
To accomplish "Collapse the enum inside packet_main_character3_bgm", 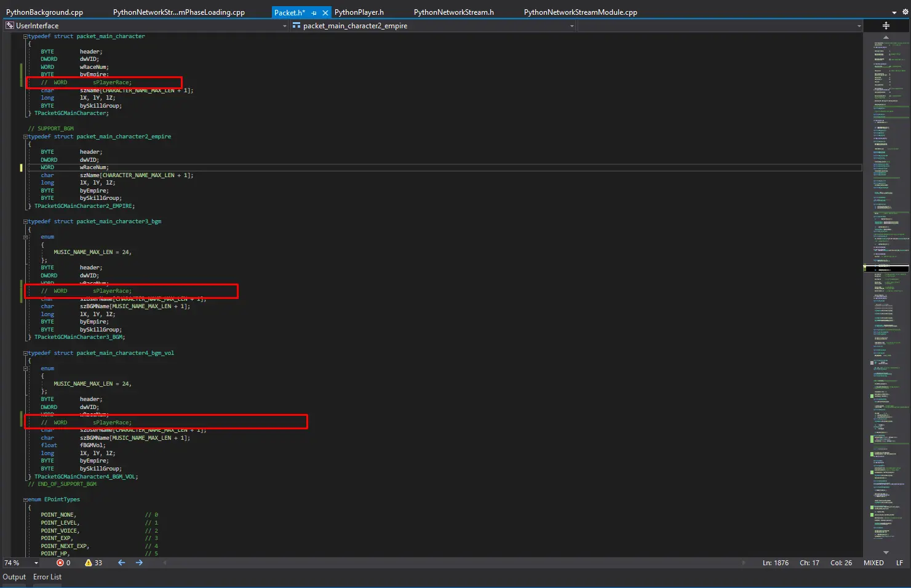I will pyautogui.click(x=26, y=237).
